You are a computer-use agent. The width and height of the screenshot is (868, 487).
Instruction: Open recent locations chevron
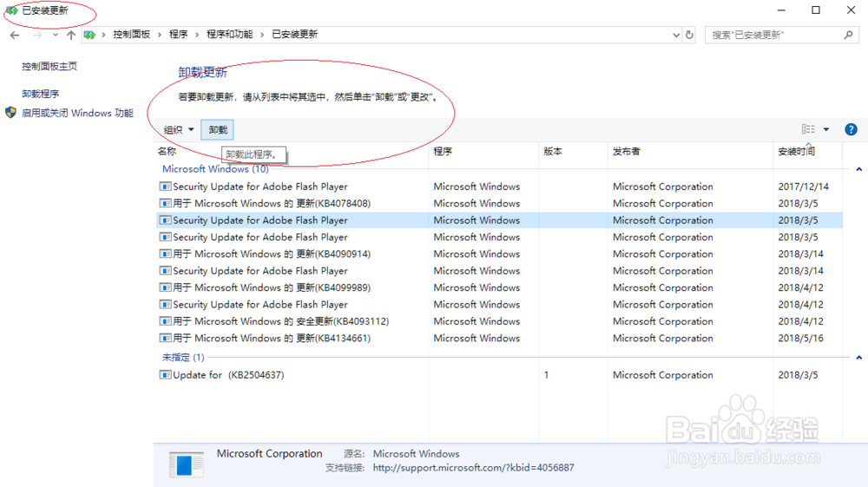tap(56, 35)
